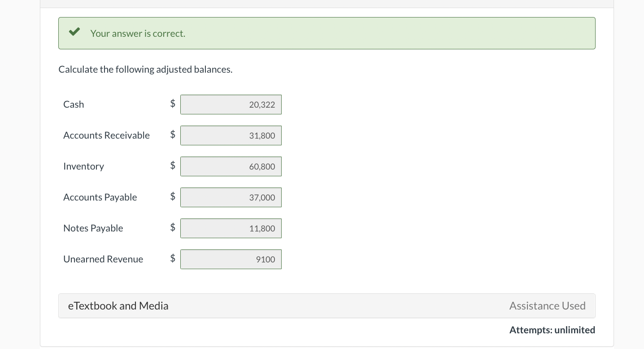644x349 pixels.
Task: Click the Attempts: unlimited text
Action: tap(552, 330)
